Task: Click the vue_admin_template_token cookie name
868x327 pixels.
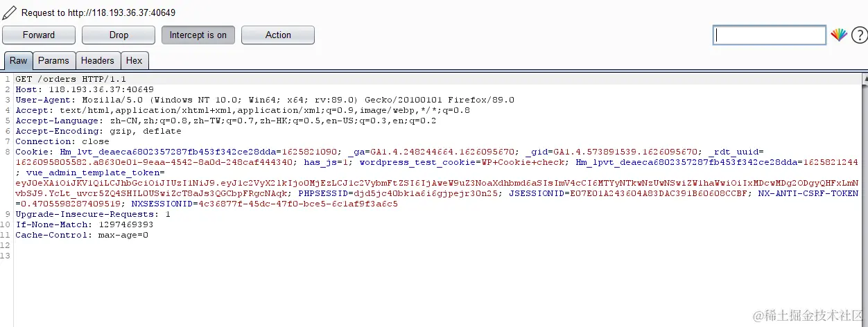Action: pos(94,173)
